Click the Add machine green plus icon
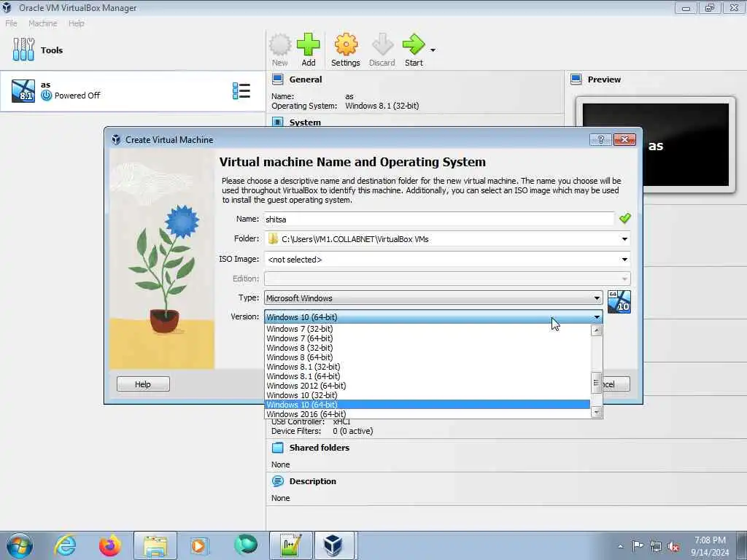This screenshot has width=747, height=560. click(309, 50)
